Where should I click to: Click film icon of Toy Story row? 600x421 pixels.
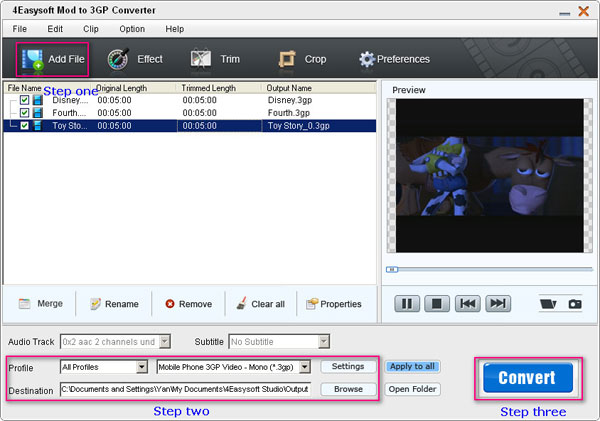click(38, 126)
